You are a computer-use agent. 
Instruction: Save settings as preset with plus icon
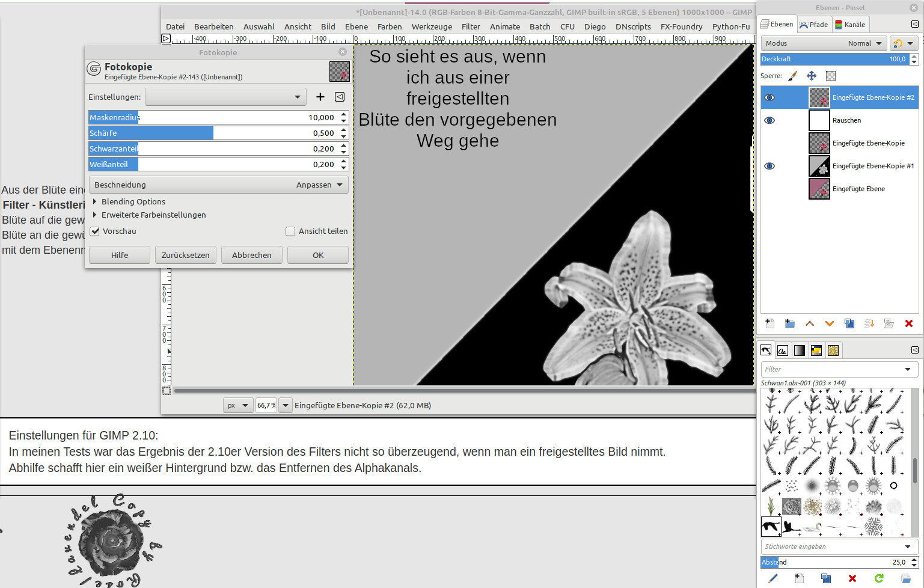pos(320,97)
